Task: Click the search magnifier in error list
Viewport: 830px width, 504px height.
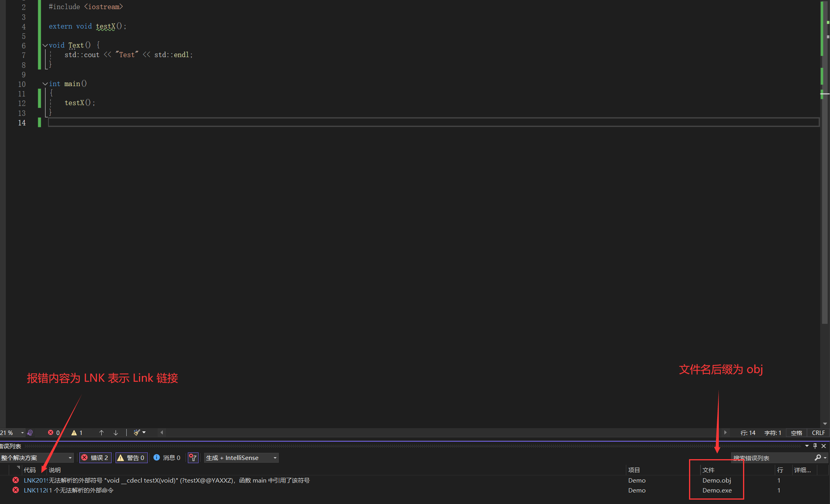Action: click(817, 458)
